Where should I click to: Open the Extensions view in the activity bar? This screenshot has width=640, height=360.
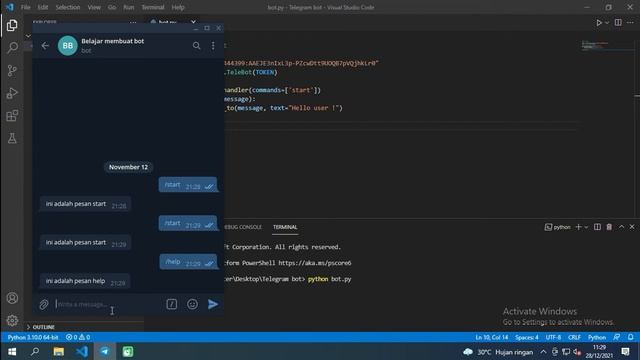pyautogui.click(x=12, y=116)
